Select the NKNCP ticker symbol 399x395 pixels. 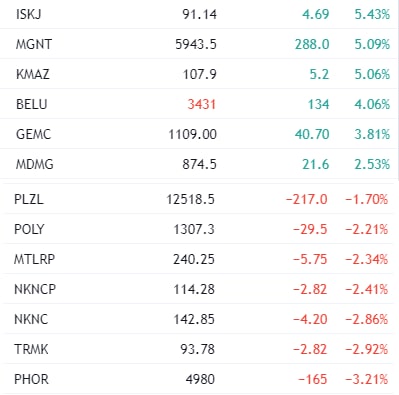point(35,289)
